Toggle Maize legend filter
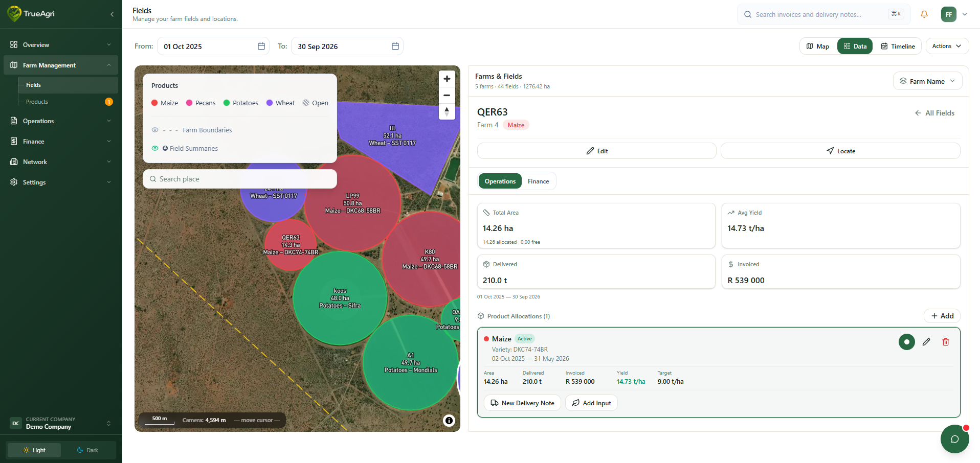The image size is (980, 463). point(165,103)
